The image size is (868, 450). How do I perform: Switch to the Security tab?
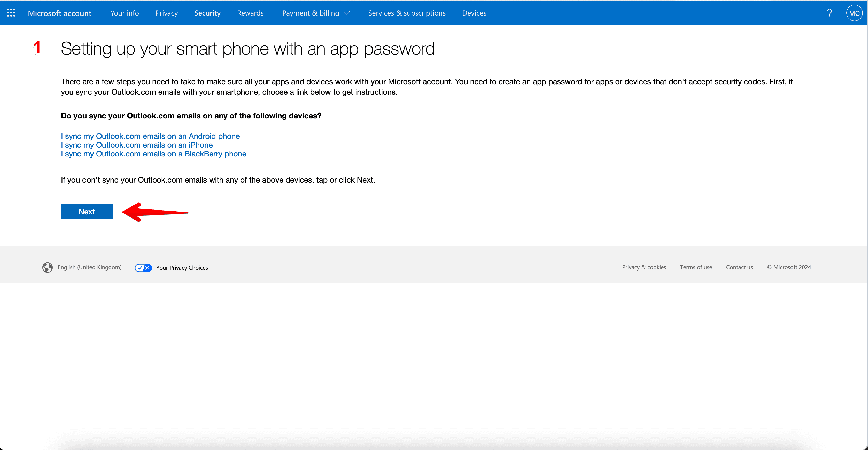click(207, 13)
